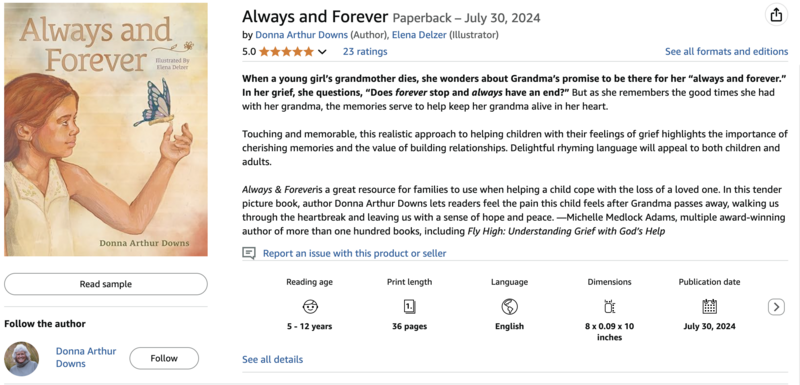Click the Language globe icon

[509, 306]
